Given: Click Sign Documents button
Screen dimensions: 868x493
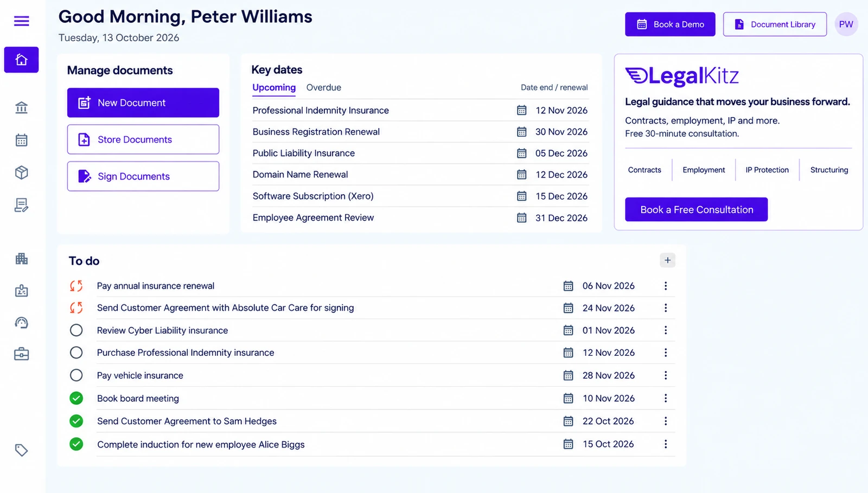Looking at the screenshot, I should [143, 176].
